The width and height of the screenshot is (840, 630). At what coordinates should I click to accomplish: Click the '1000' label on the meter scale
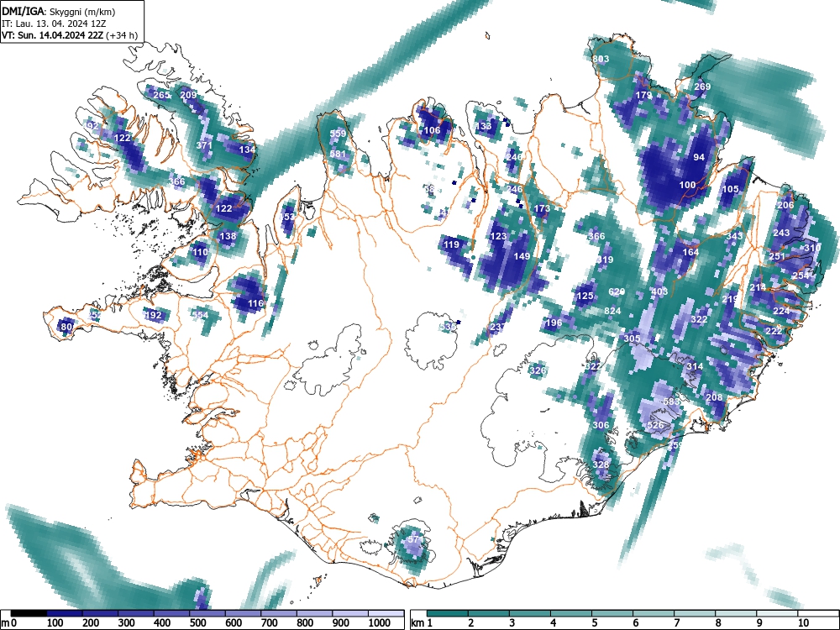[380, 623]
